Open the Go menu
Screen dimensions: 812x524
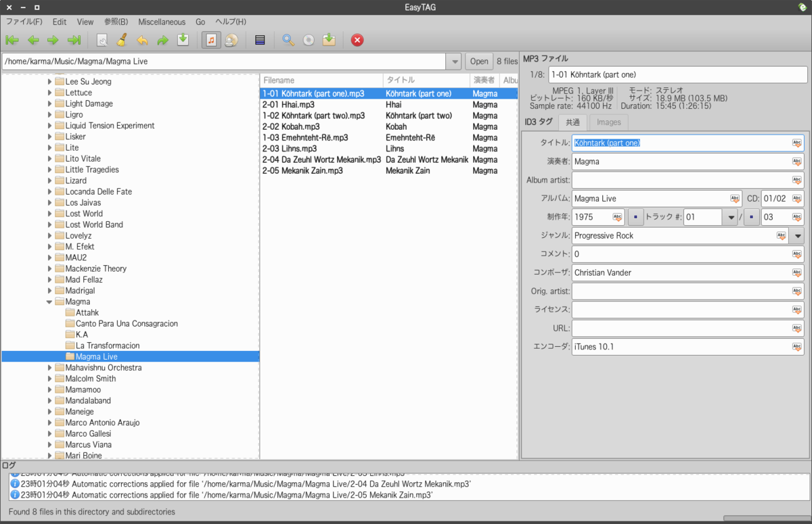[200, 22]
